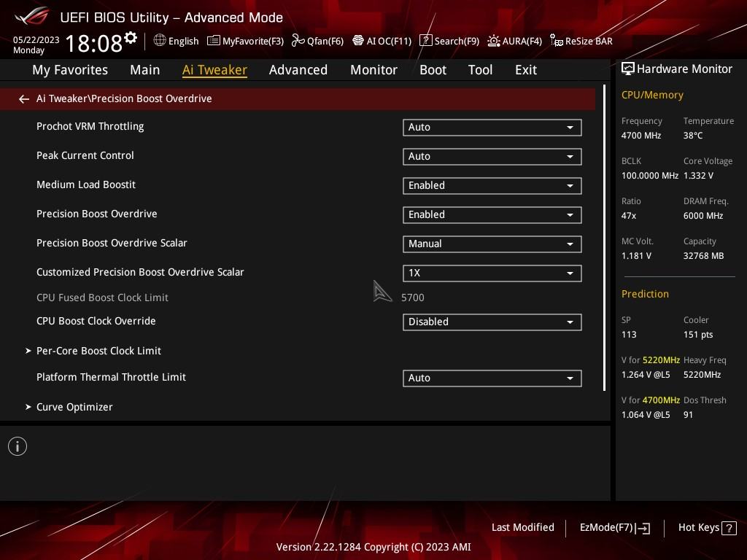Click Ai Tweaker\Precision Boost Overdrive breadcrumb

click(x=124, y=98)
